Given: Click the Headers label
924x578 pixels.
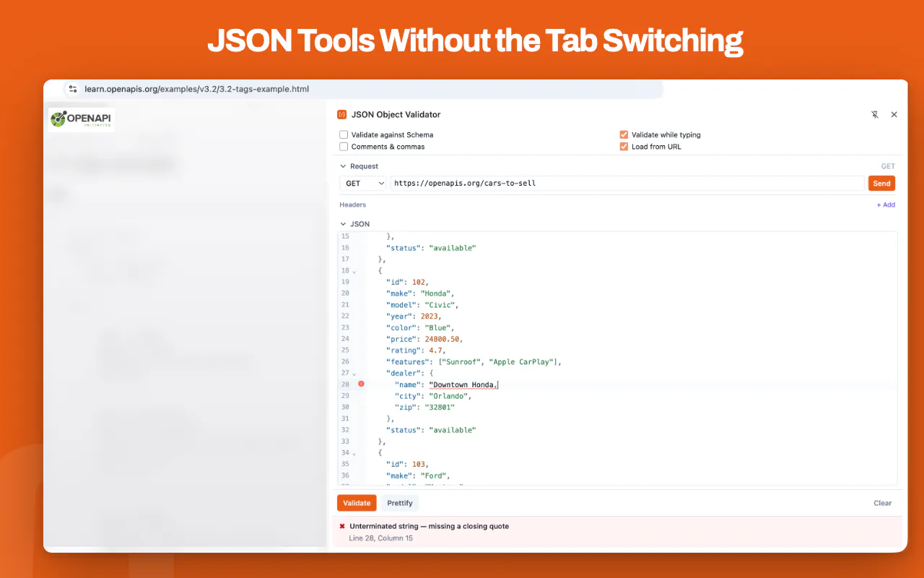Looking at the screenshot, I should tap(353, 204).
